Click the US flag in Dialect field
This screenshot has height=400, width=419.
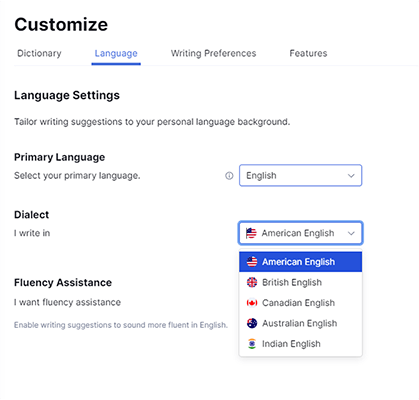tap(251, 233)
